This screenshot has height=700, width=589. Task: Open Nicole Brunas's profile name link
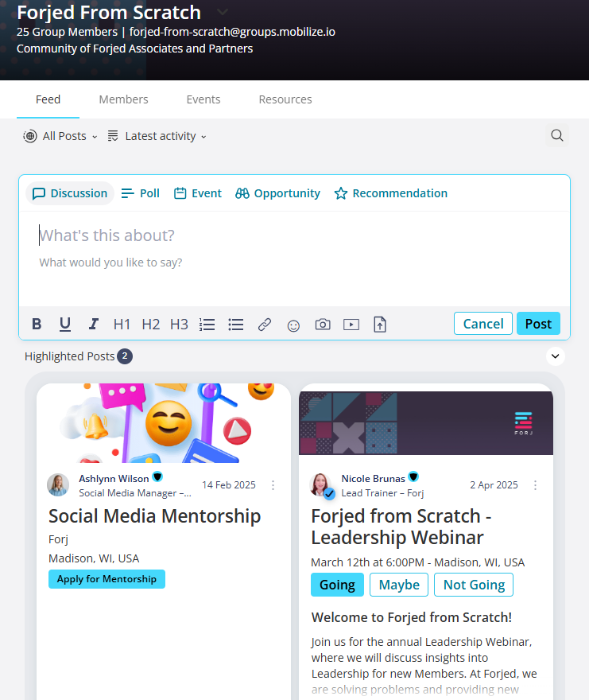pos(373,479)
